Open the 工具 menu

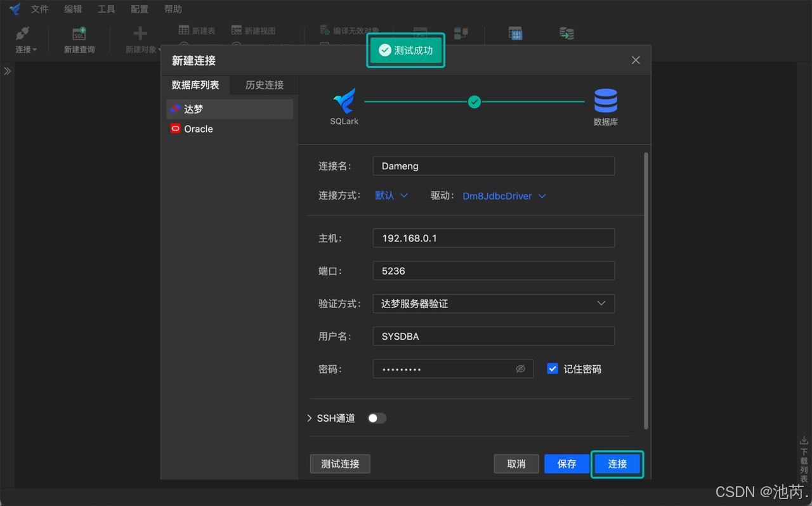pos(106,9)
